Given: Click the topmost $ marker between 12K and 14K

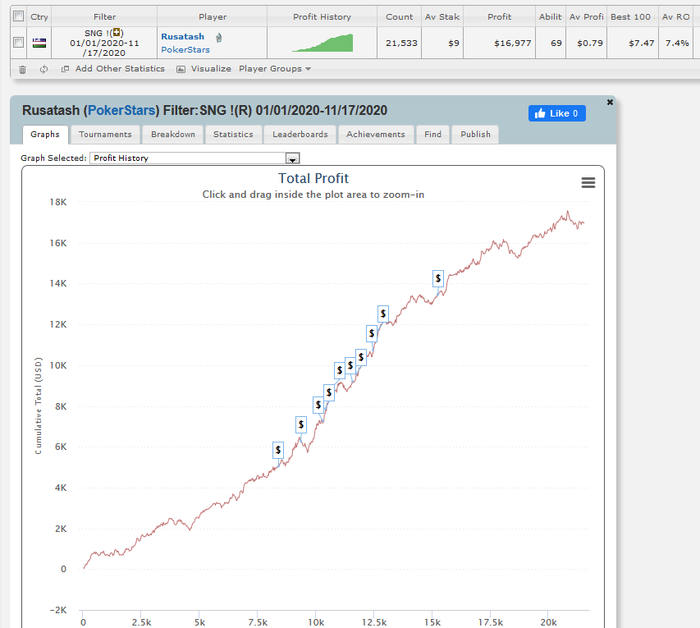Looking at the screenshot, I should click(x=383, y=314).
